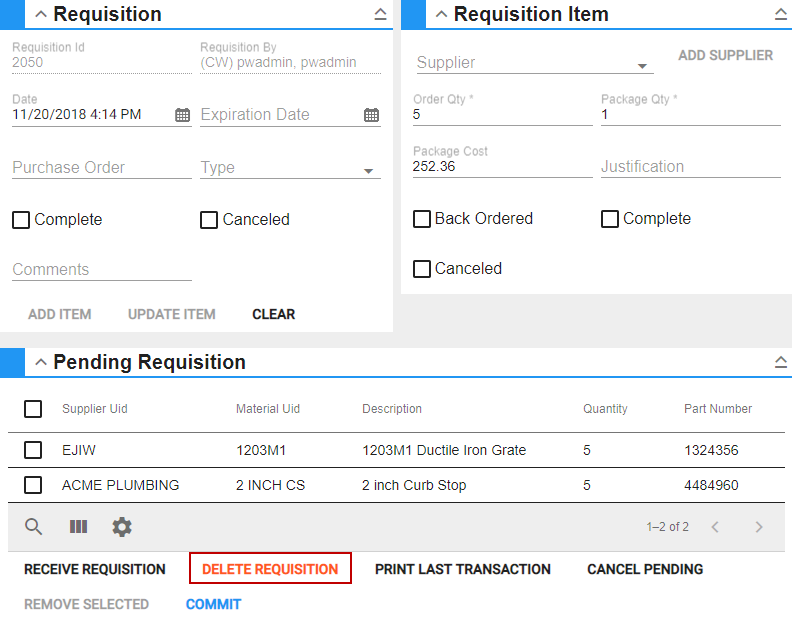Sort by Supplier Uid column header
This screenshot has height=627, width=792.
[95, 409]
